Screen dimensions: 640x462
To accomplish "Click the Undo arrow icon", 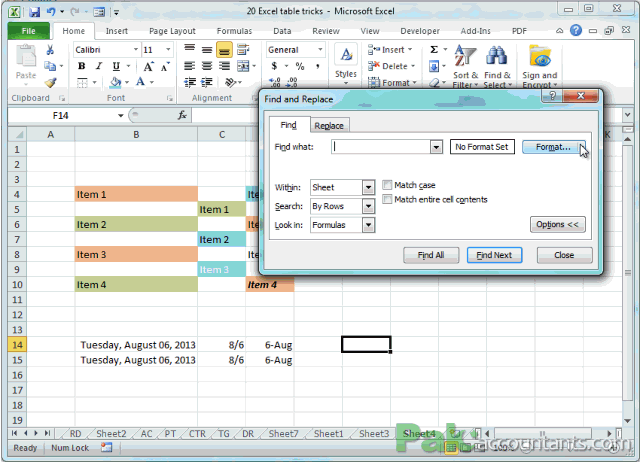I will 51,11.
